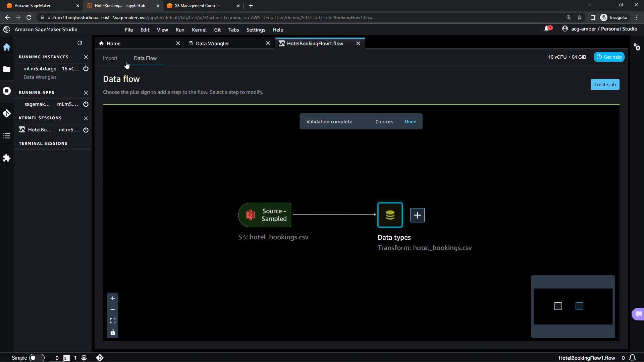Switch to the Import tab

pos(110,58)
